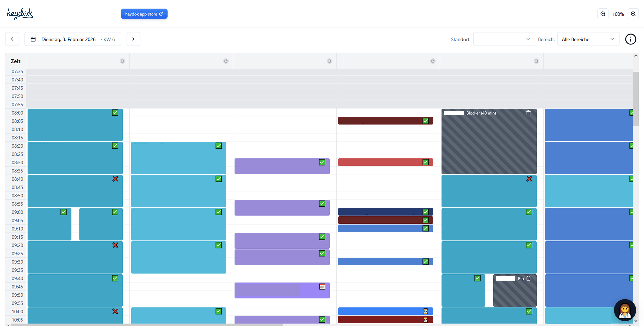The height and width of the screenshot is (326, 644).
Task: Click green check on 08:40 second-column appointment
Action: click(x=219, y=179)
